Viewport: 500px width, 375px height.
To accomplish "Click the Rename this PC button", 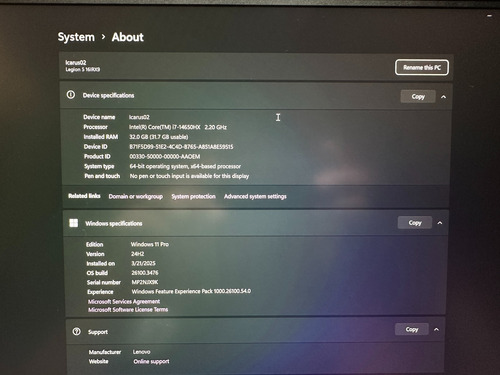I will (x=422, y=68).
